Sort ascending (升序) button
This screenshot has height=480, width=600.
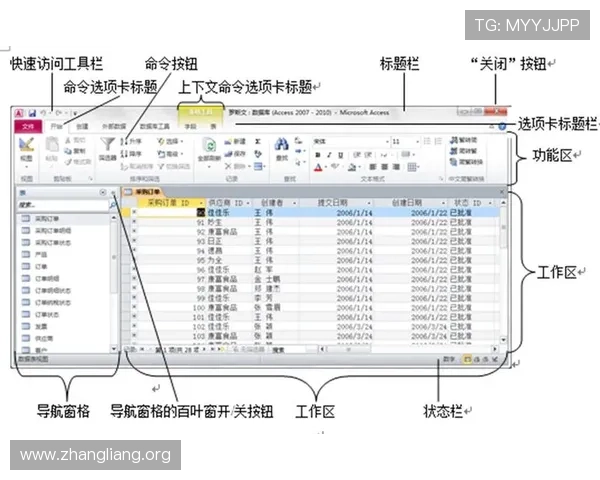[x=131, y=142]
